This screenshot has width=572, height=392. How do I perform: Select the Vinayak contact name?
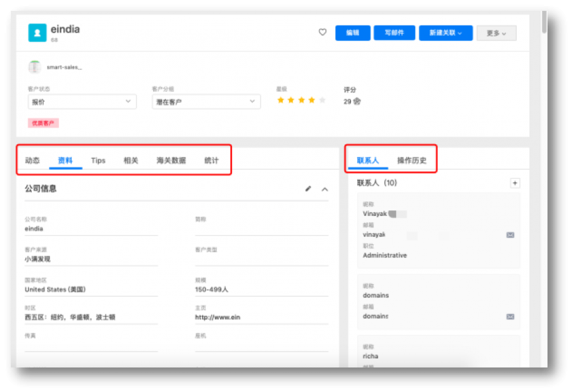click(x=374, y=213)
